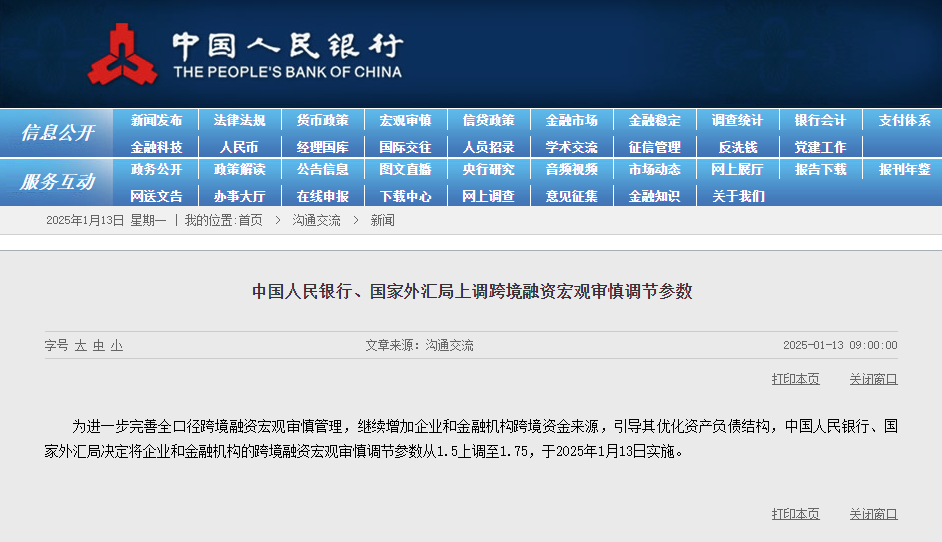Click 政务公开 under 服务互动
This screenshot has height=542, width=942.
click(x=157, y=170)
